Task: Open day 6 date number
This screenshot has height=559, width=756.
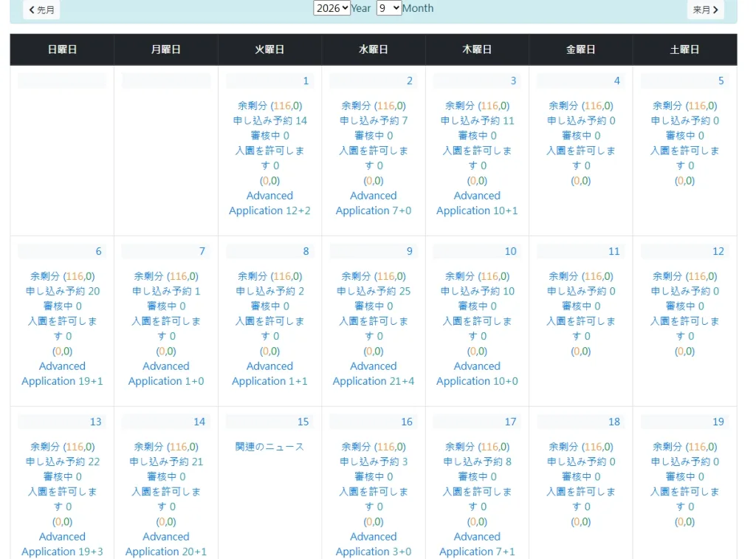Action: pos(98,251)
